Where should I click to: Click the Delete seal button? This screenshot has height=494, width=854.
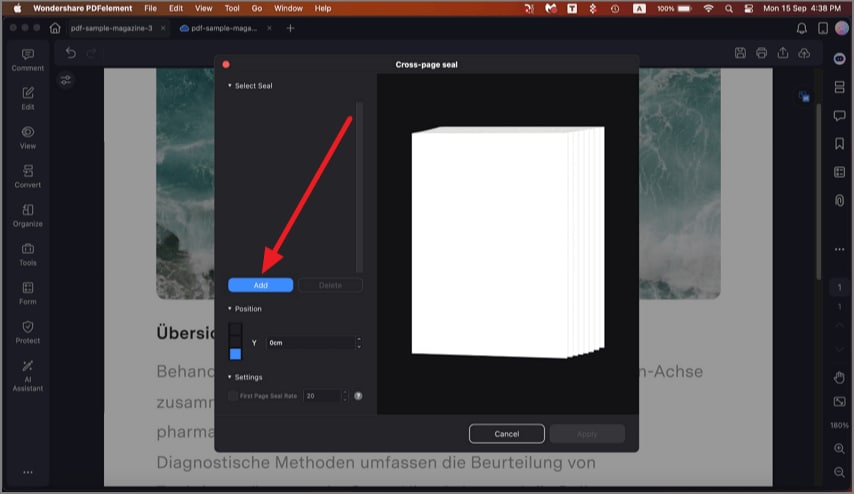click(x=330, y=285)
